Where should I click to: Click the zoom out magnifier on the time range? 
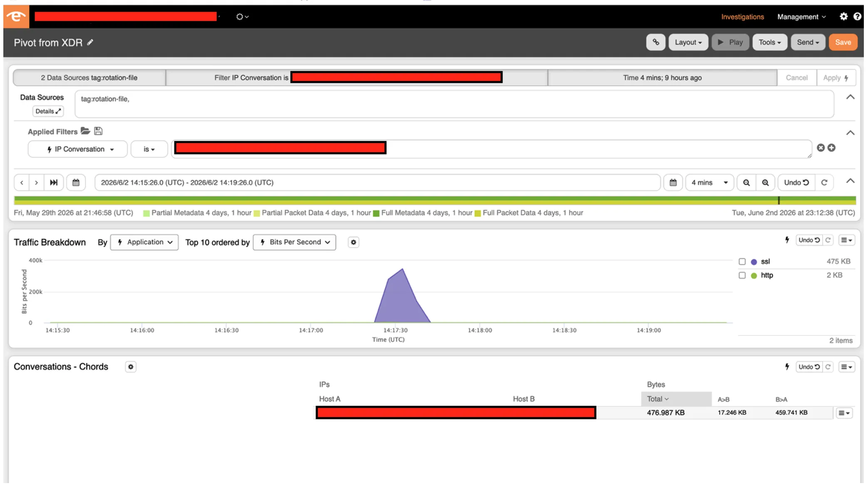click(x=746, y=182)
